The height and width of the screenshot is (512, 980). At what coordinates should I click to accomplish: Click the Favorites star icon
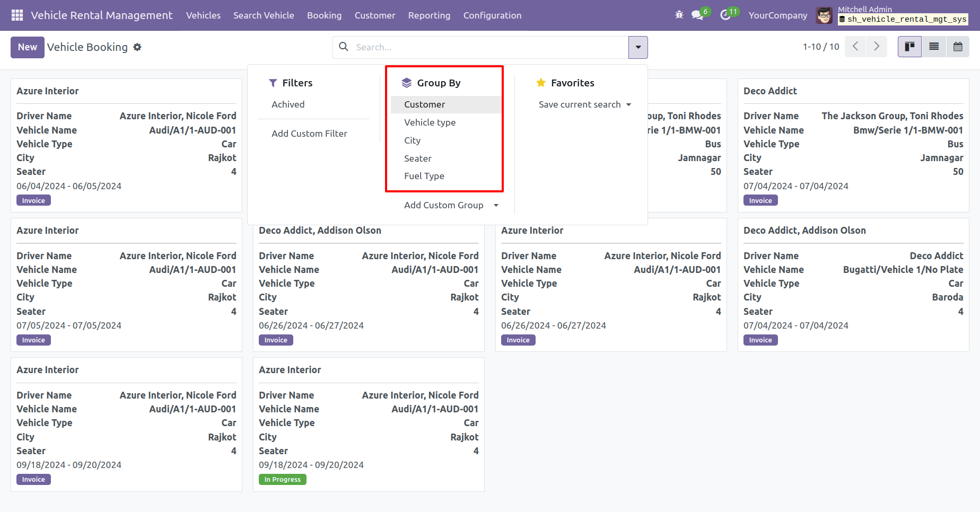pyautogui.click(x=541, y=83)
